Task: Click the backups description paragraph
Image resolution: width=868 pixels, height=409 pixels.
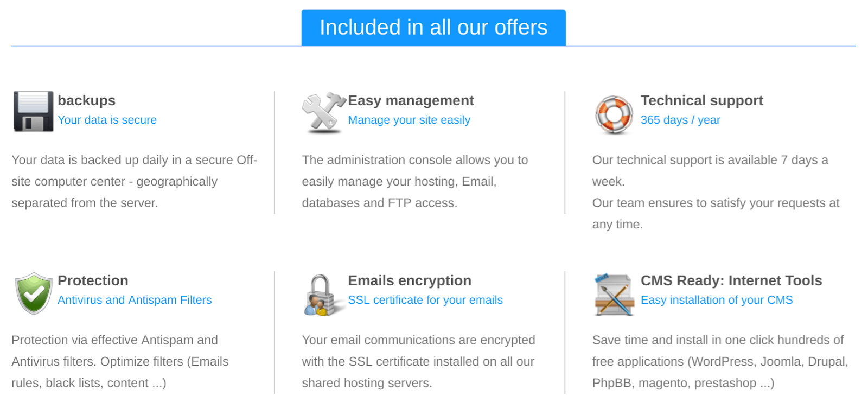Action: coord(135,182)
